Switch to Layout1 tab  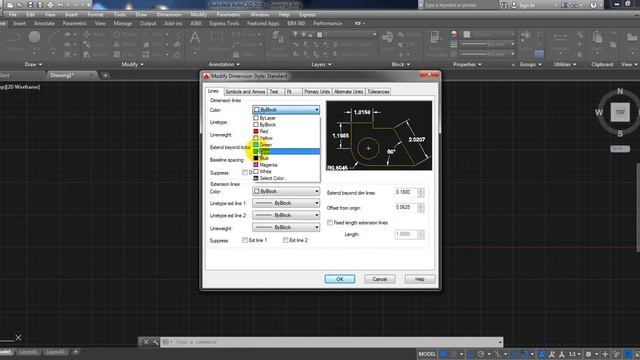click(28, 352)
